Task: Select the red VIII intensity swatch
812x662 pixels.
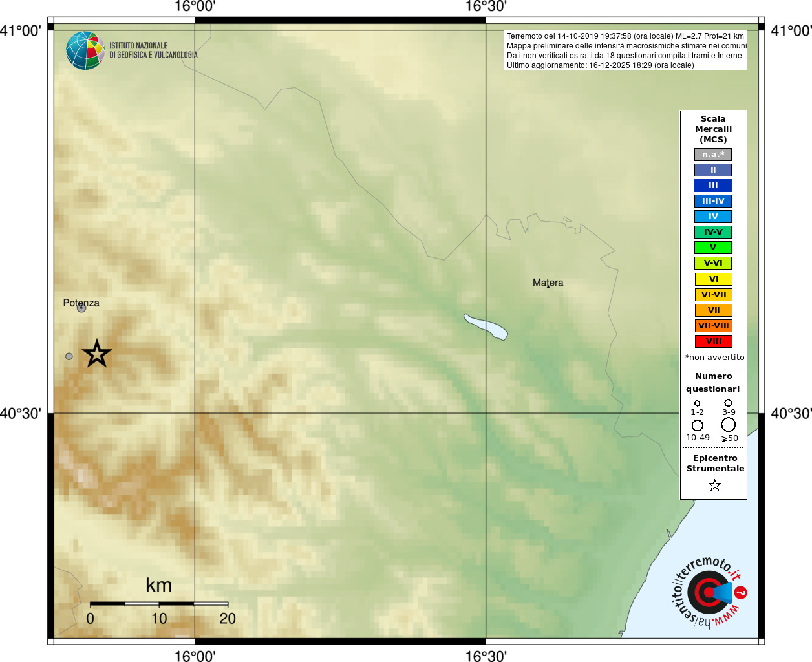Action: pos(713,341)
